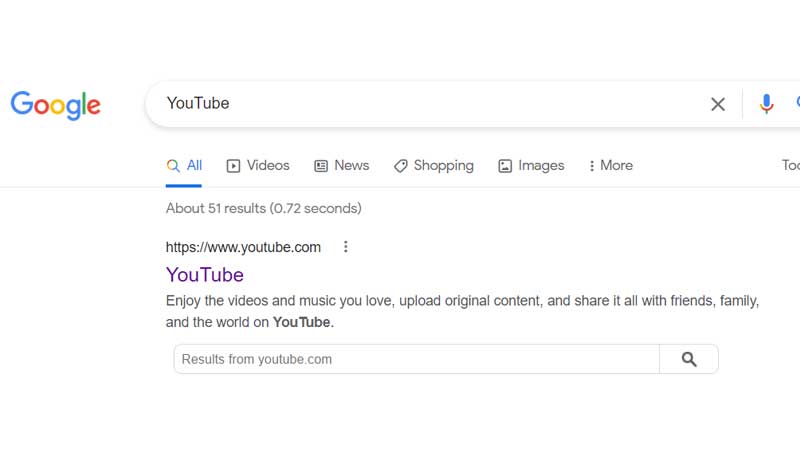Click the Google logo
This screenshot has height=450, width=800.
[56, 105]
